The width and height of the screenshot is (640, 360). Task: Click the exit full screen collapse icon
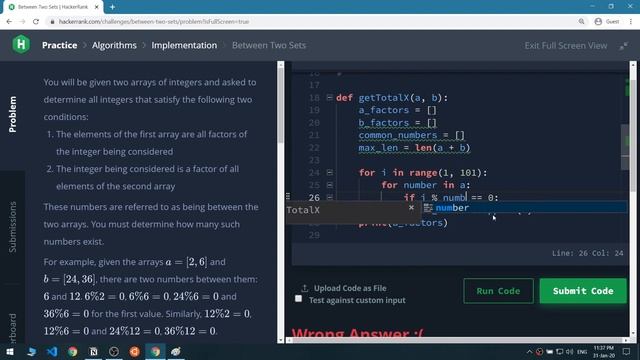[623, 46]
